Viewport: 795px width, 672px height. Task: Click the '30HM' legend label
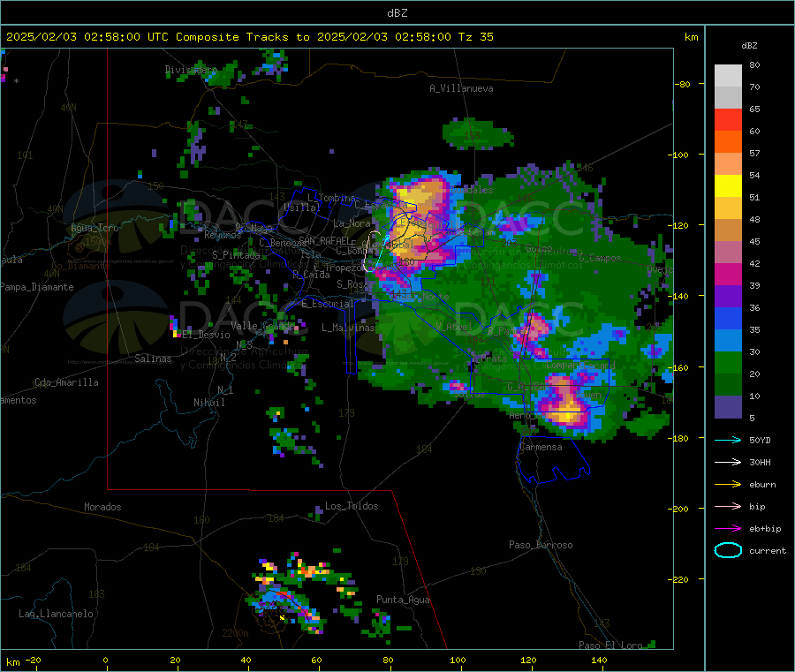pos(760,462)
